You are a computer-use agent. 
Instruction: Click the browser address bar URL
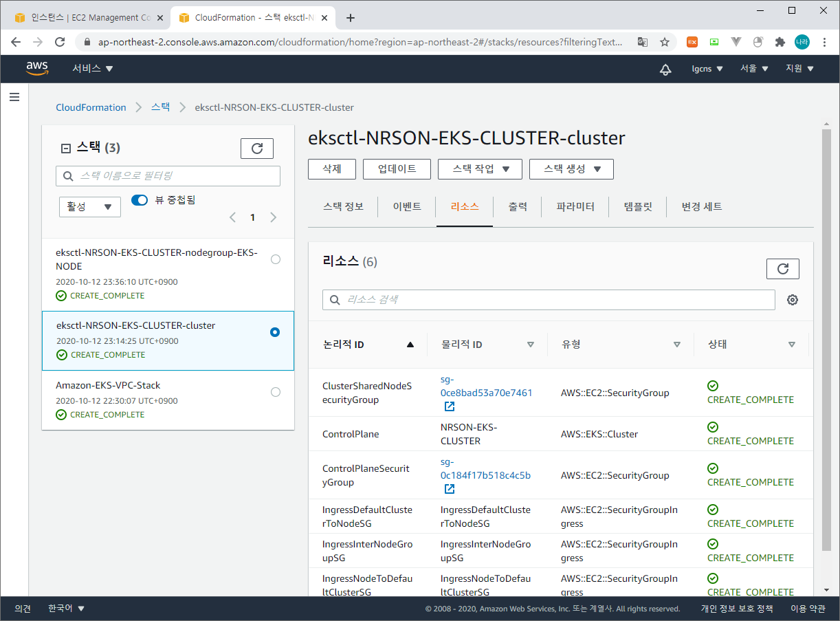(361, 42)
